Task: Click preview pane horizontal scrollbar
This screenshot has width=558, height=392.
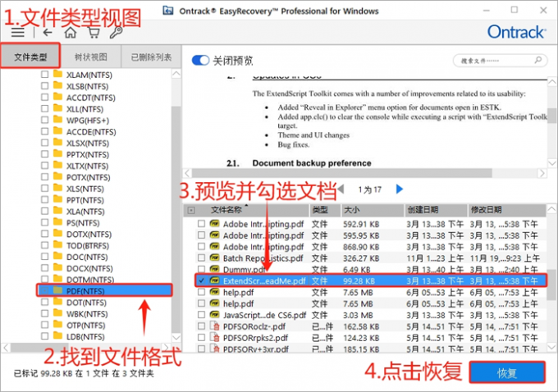Action: [x=341, y=173]
